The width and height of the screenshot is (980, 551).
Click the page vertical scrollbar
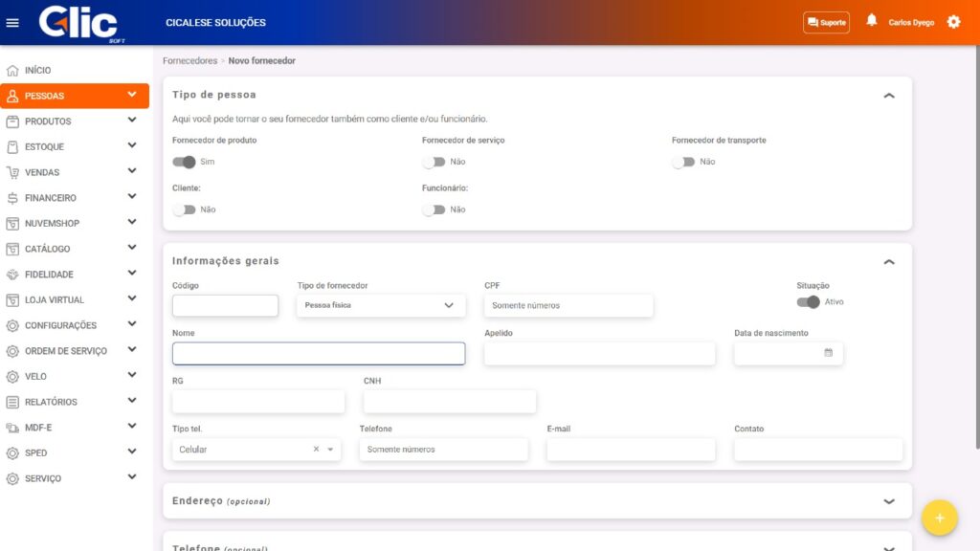[x=975, y=249]
